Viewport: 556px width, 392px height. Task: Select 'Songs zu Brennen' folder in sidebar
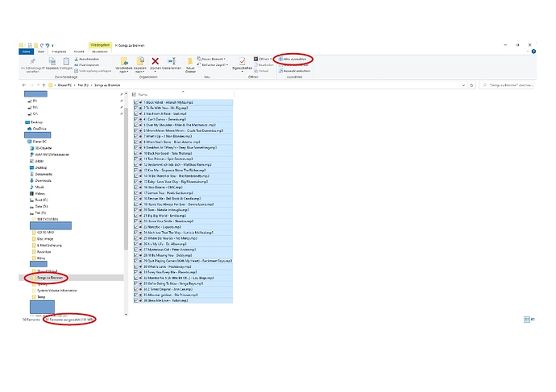pos(50,278)
